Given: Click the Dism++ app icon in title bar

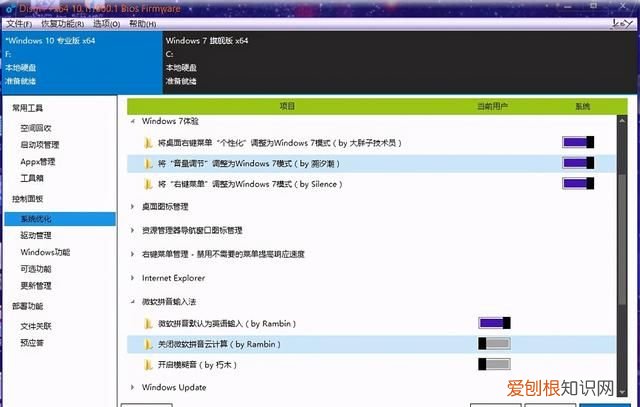Looking at the screenshot, I should click(10, 8).
